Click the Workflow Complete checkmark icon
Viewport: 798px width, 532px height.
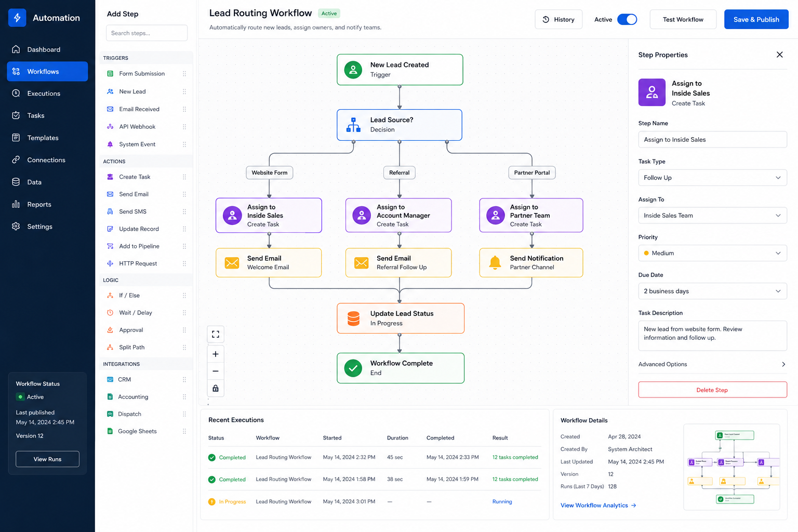[x=353, y=368]
